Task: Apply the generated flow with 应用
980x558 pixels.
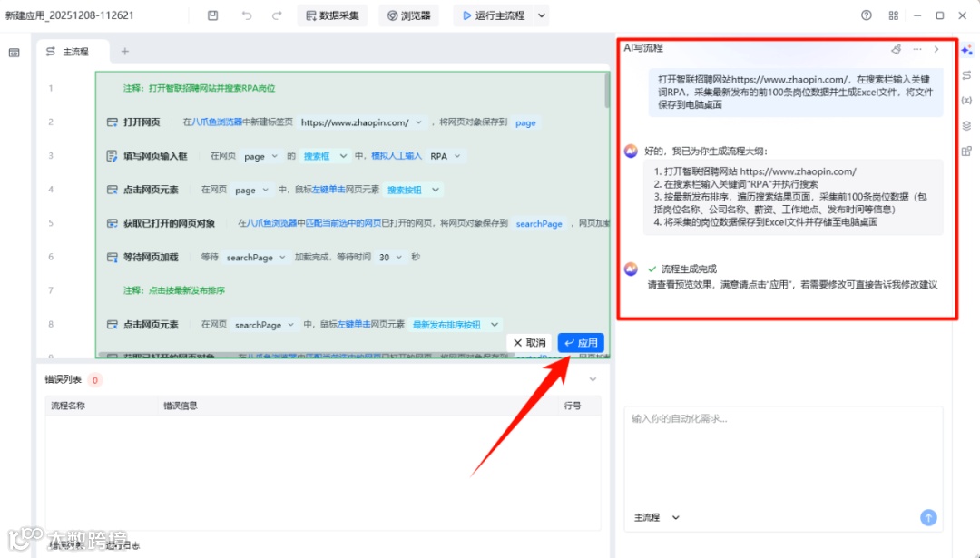Action: [x=581, y=342]
